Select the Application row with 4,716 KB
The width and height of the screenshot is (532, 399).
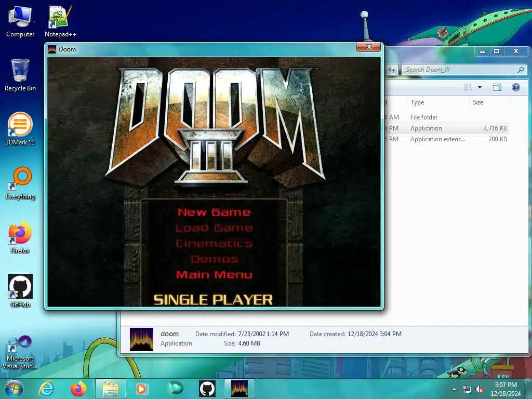tap(447, 128)
